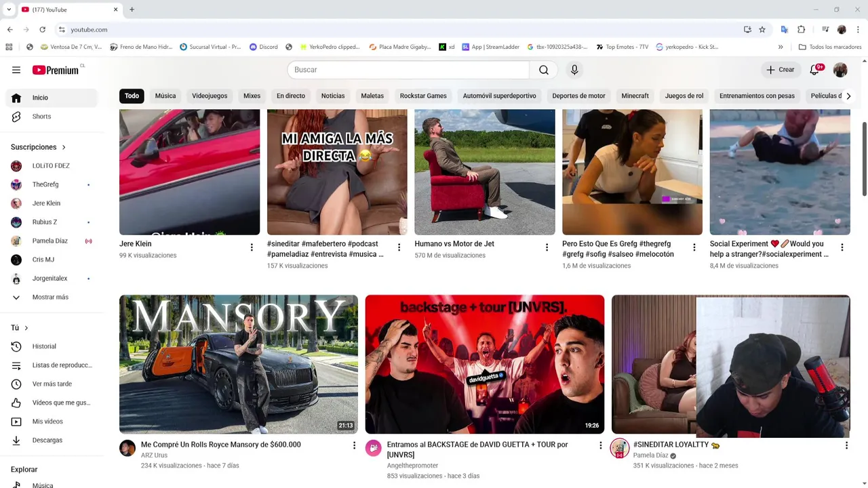Open the notifications bell
Screen dimensions: 868x488
coord(815,70)
